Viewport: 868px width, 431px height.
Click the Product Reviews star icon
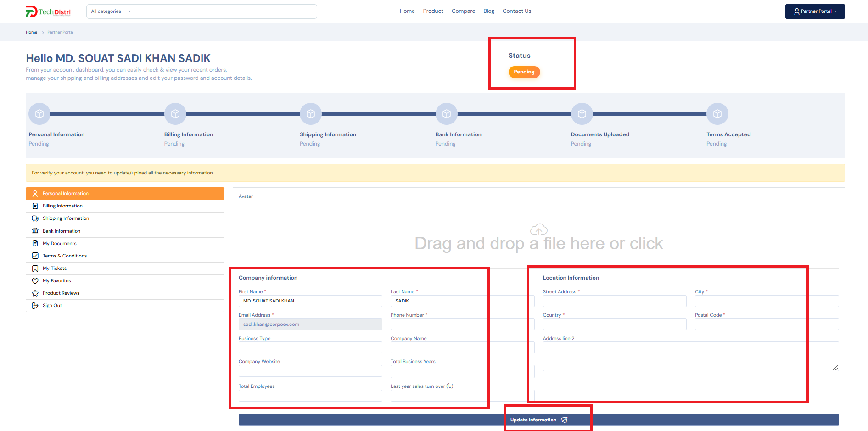tap(35, 293)
